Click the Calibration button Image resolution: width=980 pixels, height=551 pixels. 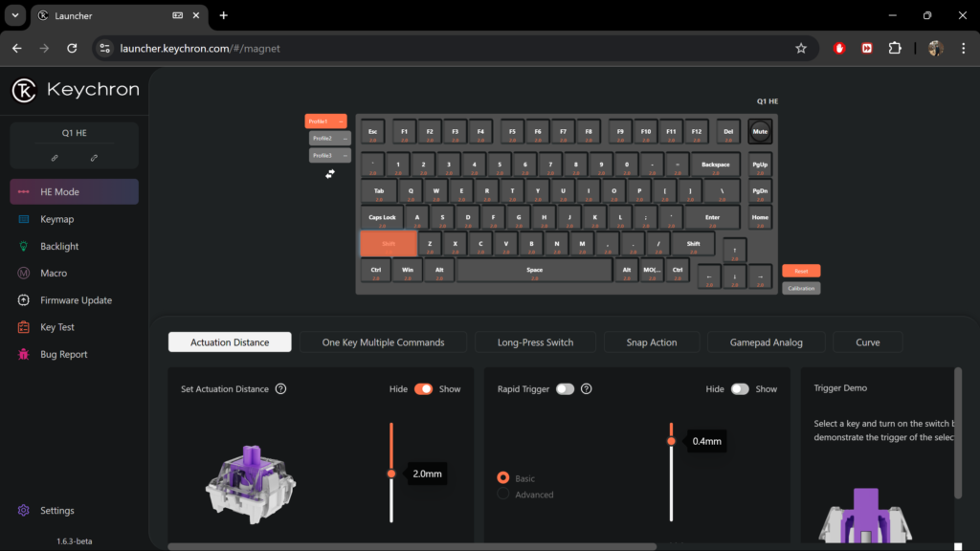pos(801,288)
